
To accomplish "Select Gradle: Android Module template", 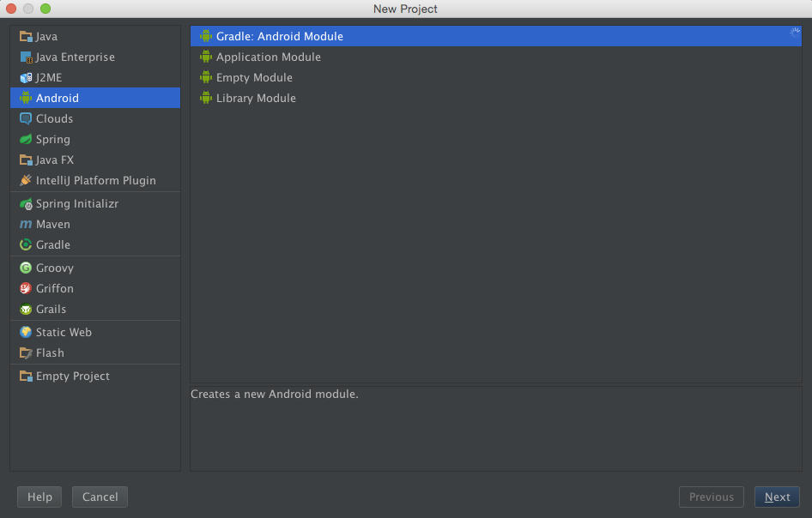I will [x=495, y=36].
